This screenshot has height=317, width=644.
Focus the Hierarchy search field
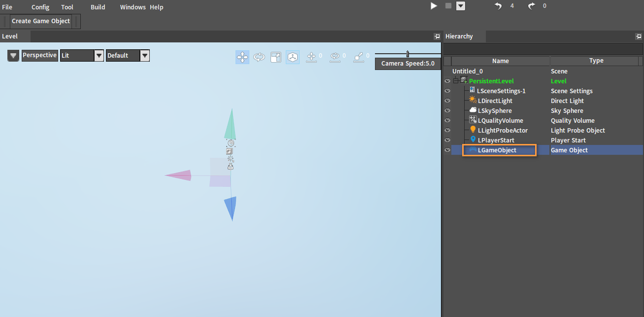543,49
